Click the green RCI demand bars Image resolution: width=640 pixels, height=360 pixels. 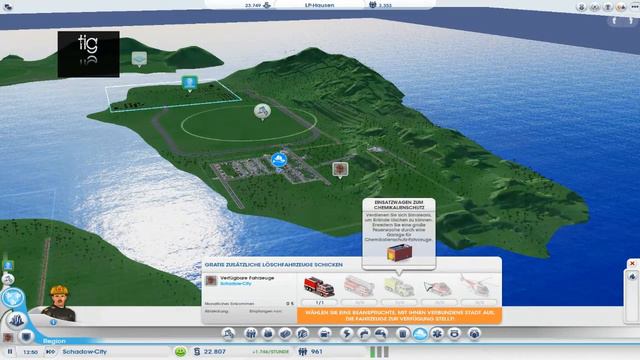tap(379, 352)
